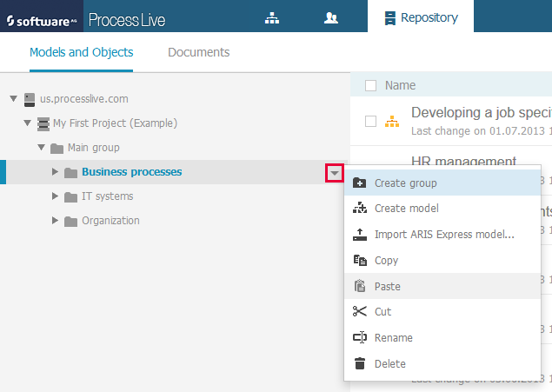552x392 pixels.
Task: Expand the Business processes folder
Action: click(x=55, y=171)
